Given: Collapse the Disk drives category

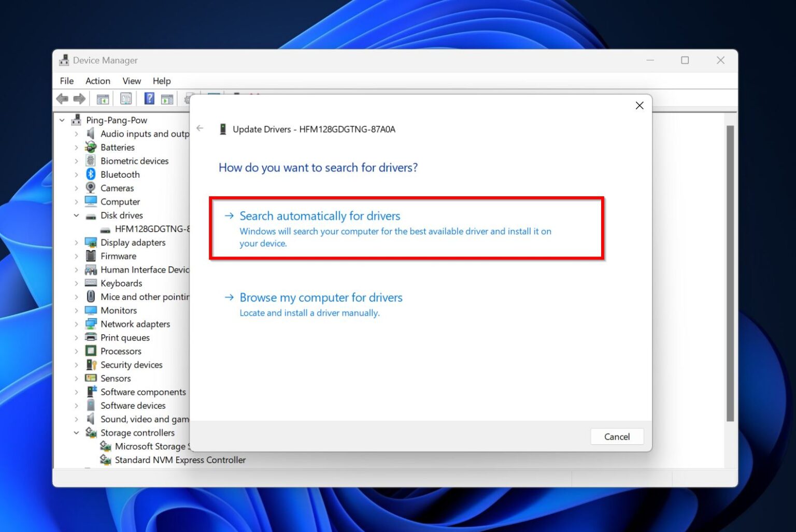Looking at the screenshot, I should (x=76, y=215).
